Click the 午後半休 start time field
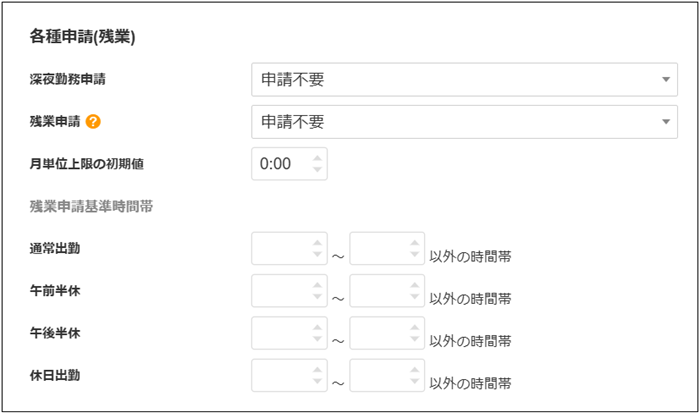Image resolution: width=700 pixels, height=413 pixels. [280, 333]
